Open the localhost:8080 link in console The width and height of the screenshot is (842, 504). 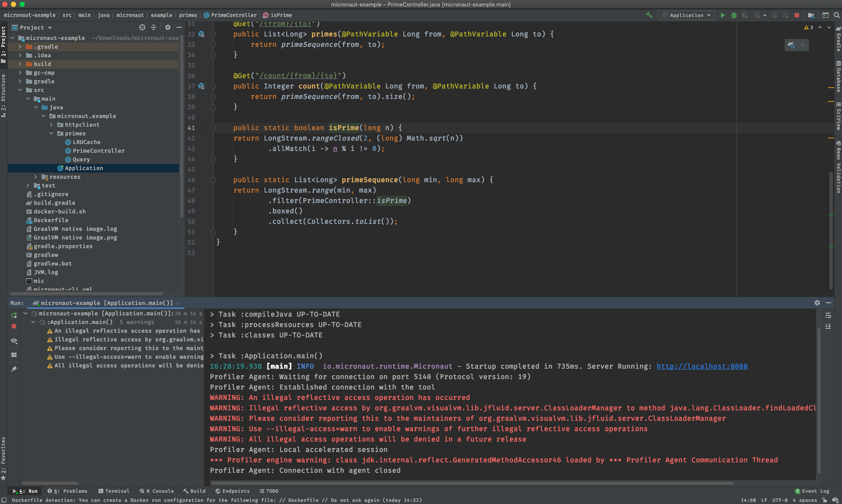tap(701, 367)
